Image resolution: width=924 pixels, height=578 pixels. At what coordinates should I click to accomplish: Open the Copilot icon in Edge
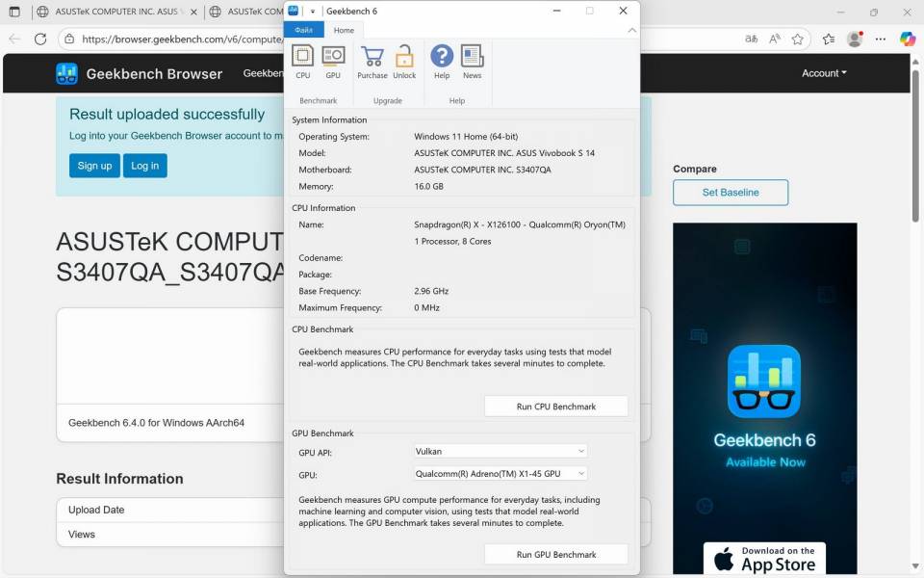point(907,39)
